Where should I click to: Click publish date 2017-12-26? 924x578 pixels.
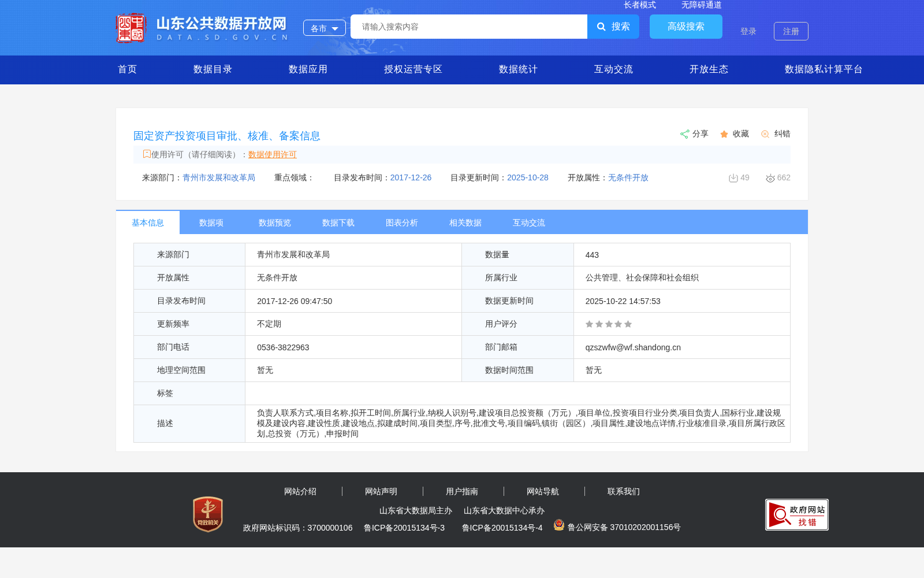[411, 177]
